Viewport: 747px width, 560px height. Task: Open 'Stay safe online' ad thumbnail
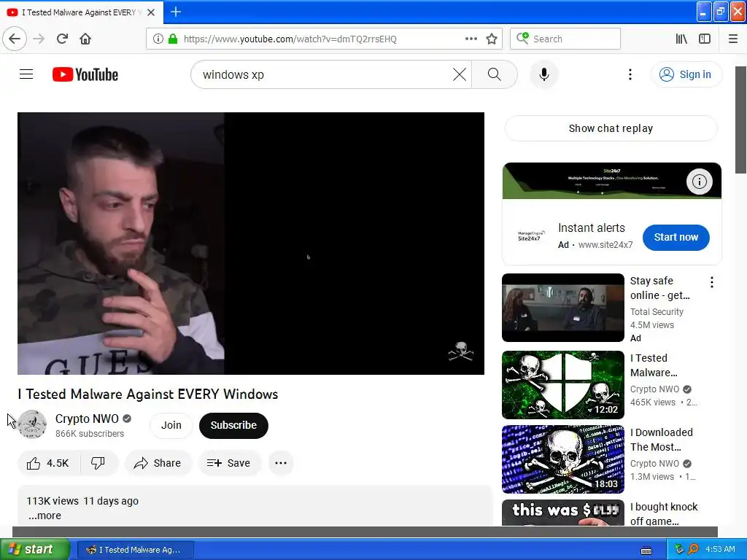pyautogui.click(x=562, y=308)
